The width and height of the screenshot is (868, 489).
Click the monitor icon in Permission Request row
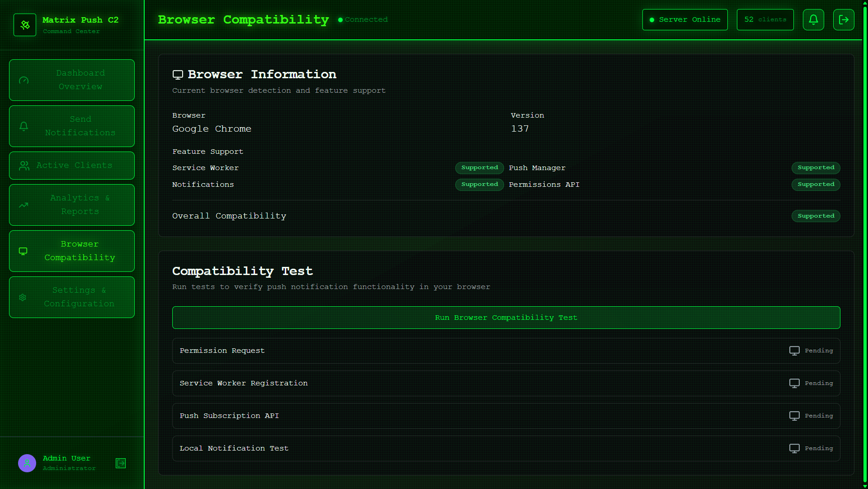(794, 351)
